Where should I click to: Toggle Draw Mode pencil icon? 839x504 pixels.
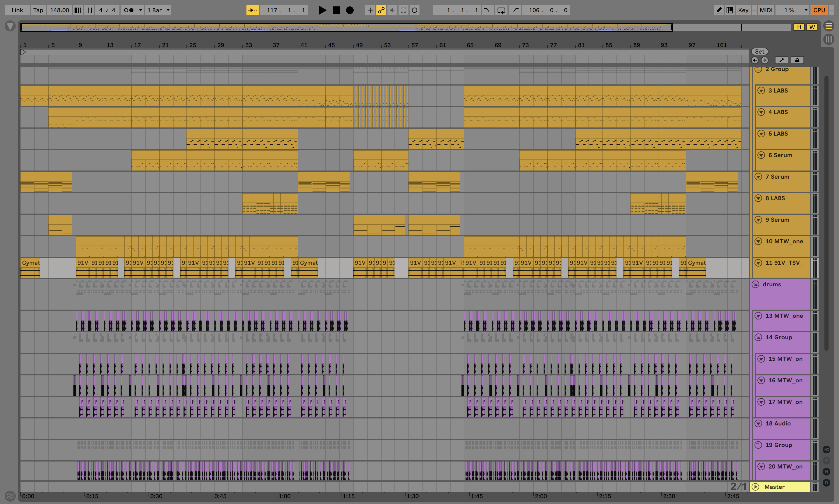click(x=718, y=10)
